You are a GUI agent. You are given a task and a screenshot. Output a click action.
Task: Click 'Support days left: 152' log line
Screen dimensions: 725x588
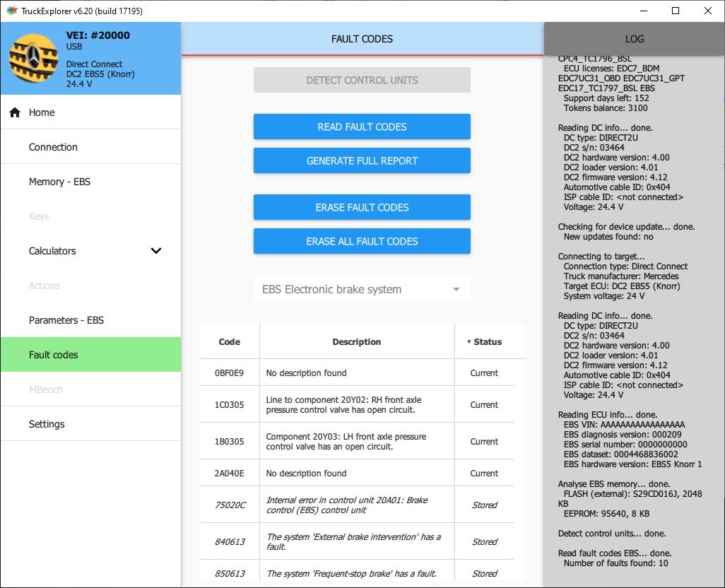tap(606, 98)
